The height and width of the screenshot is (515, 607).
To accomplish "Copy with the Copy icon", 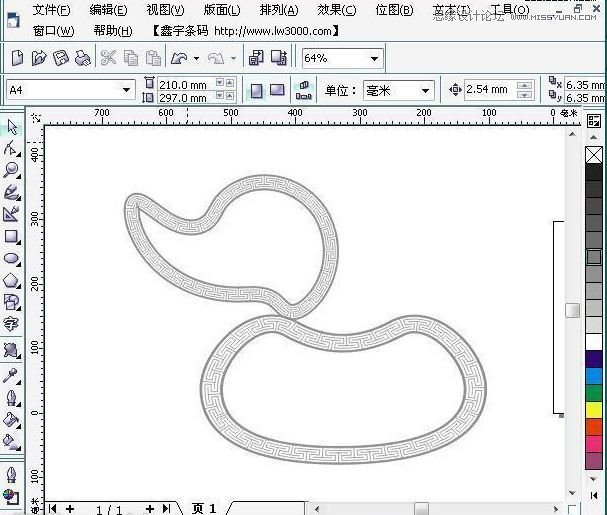I will coord(131,58).
